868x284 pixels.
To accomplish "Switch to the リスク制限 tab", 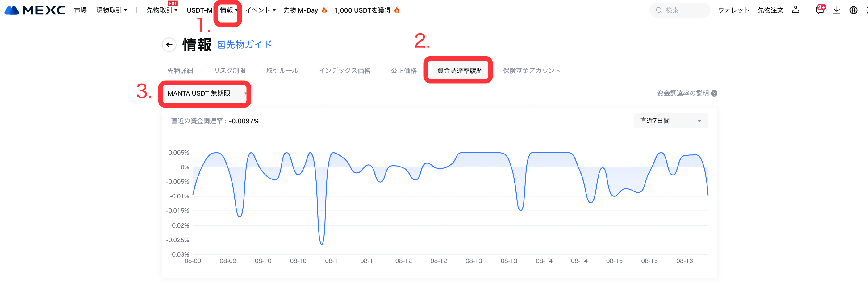I will pyautogui.click(x=229, y=71).
